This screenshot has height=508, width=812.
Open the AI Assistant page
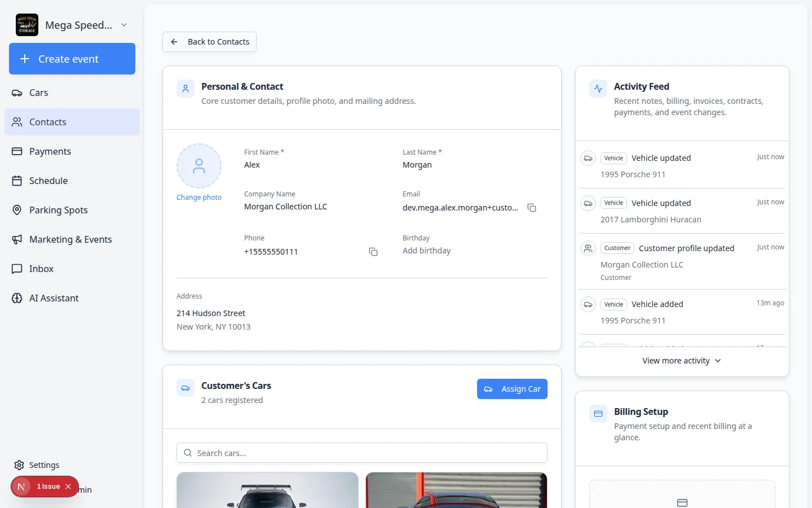click(72, 298)
